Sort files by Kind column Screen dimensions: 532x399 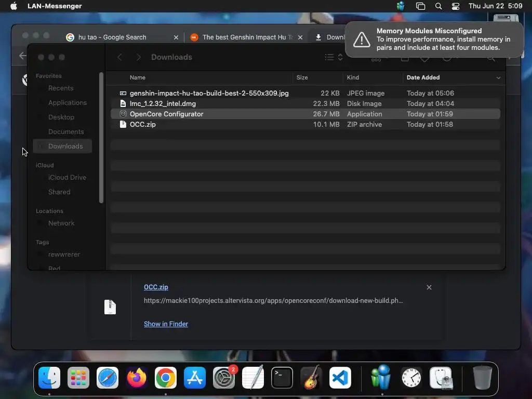coord(353,77)
